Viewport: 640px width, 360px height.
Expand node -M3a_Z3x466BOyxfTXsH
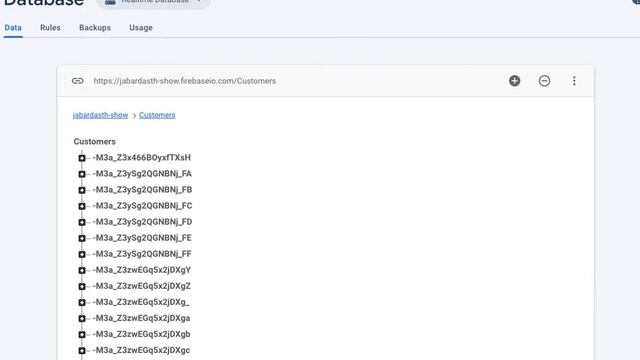(x=82, y=158)
